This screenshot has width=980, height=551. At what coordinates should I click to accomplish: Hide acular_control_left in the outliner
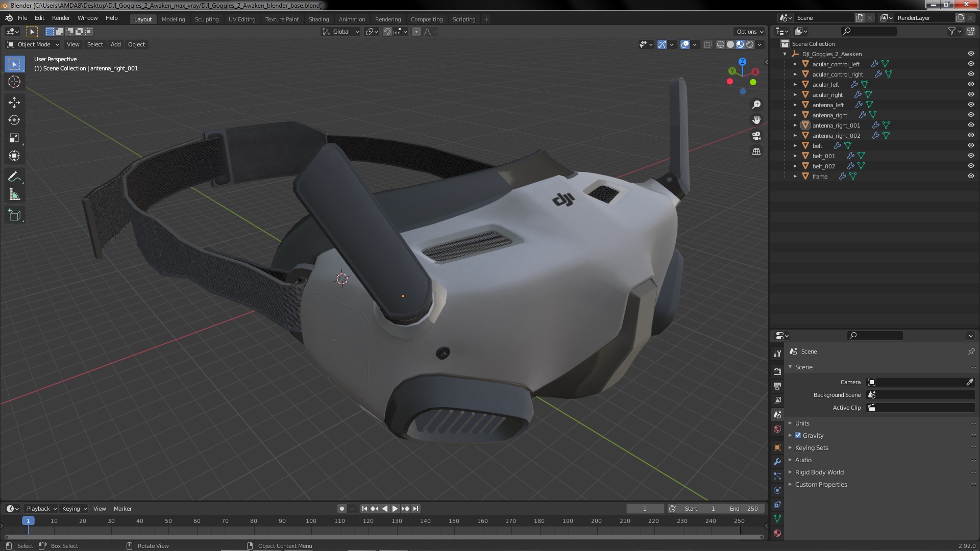point(971,64)
